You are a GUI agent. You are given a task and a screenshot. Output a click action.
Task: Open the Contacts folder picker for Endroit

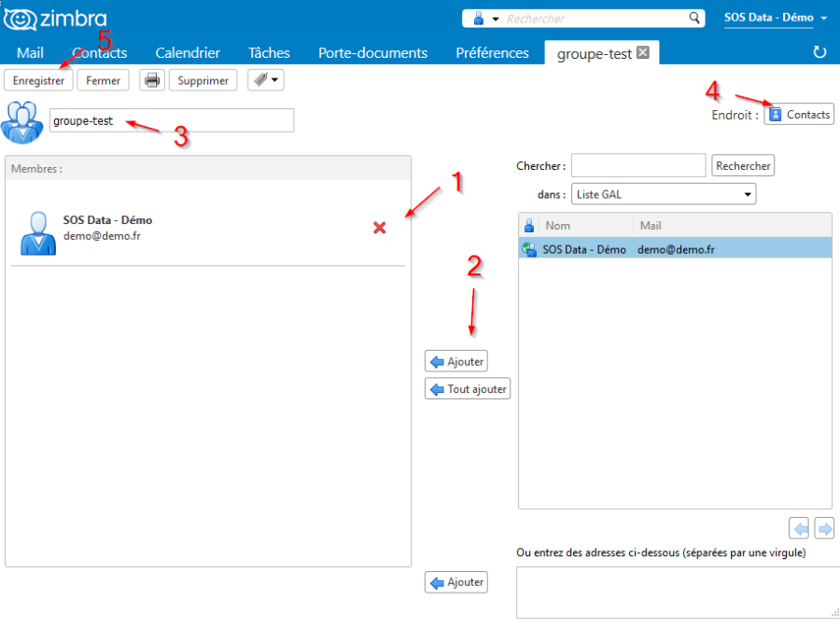pyautogui.click(x=799, y=114)
